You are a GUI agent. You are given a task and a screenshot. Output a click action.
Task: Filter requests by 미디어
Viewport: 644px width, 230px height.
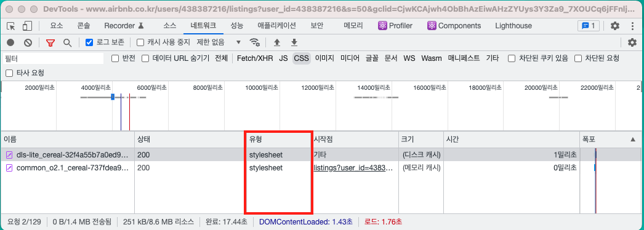(350, 58)
